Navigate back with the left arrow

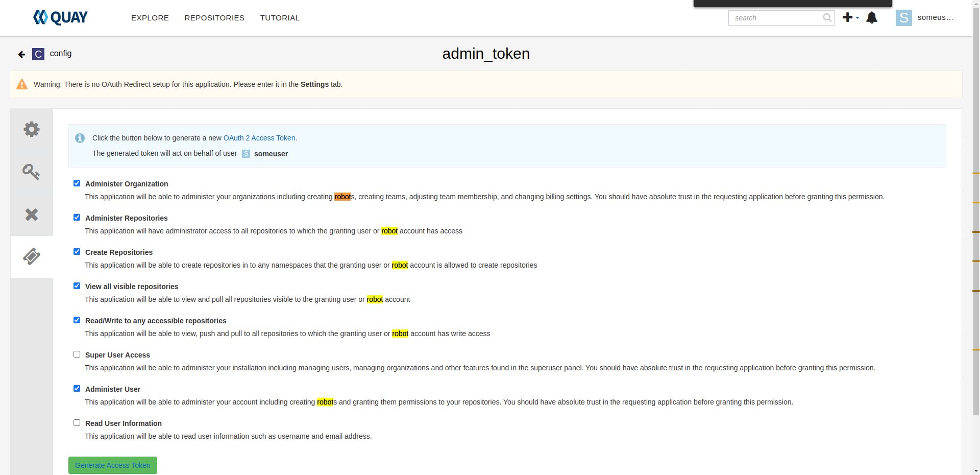(21, 54)
